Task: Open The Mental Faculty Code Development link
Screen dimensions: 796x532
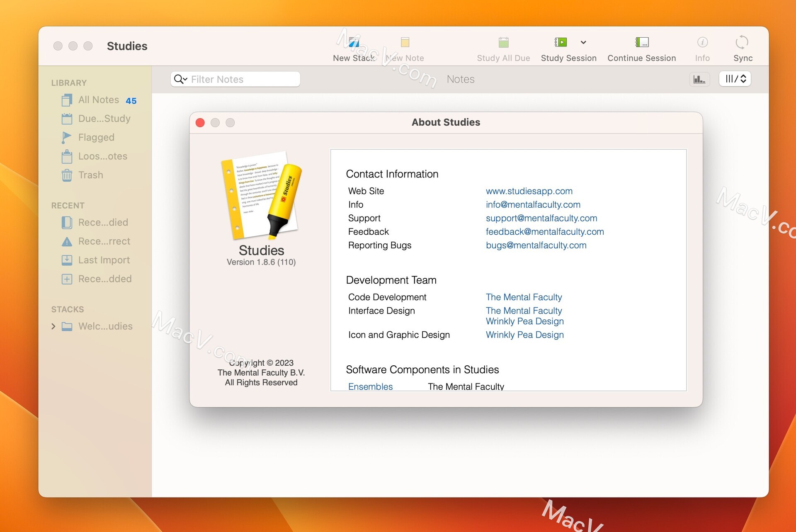Action: tap(524, 297)
